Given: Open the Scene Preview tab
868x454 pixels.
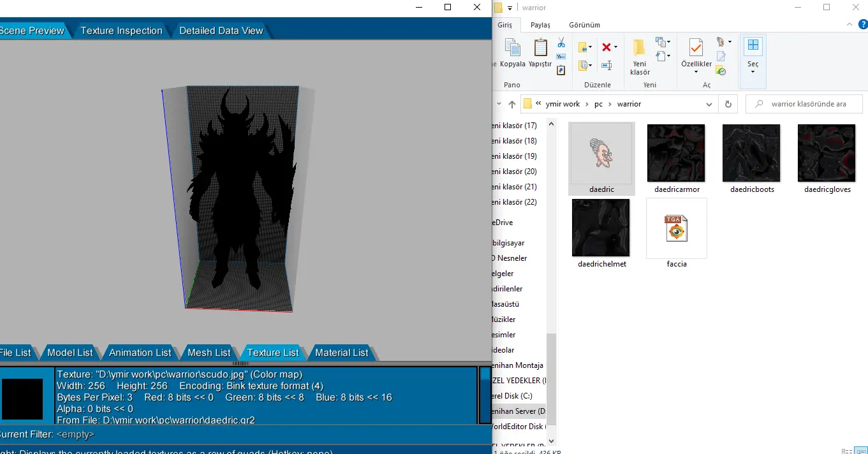Looking at the screenshot, I should pos(33,31).
